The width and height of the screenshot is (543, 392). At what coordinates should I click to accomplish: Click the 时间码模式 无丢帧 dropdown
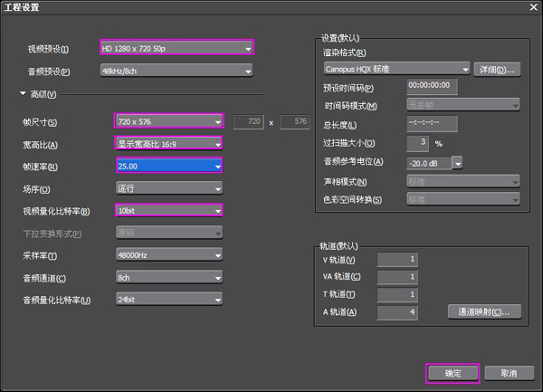pyautogui.click(x=463, y=105)
